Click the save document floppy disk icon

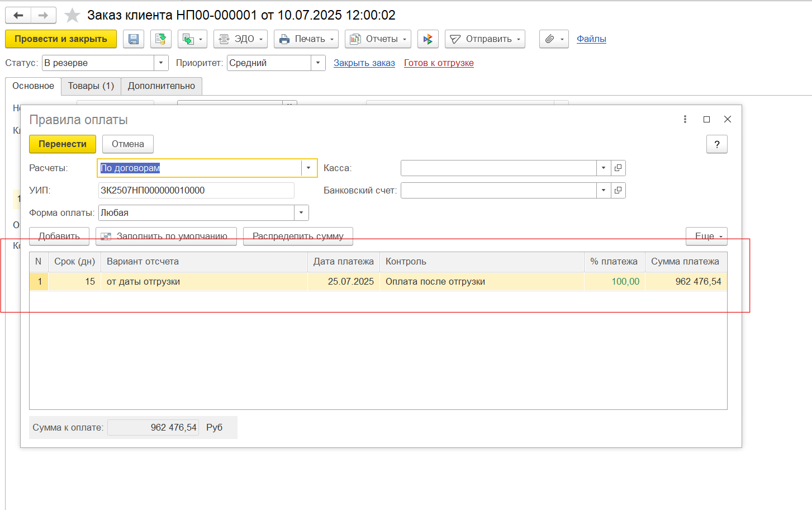point(134,39)
